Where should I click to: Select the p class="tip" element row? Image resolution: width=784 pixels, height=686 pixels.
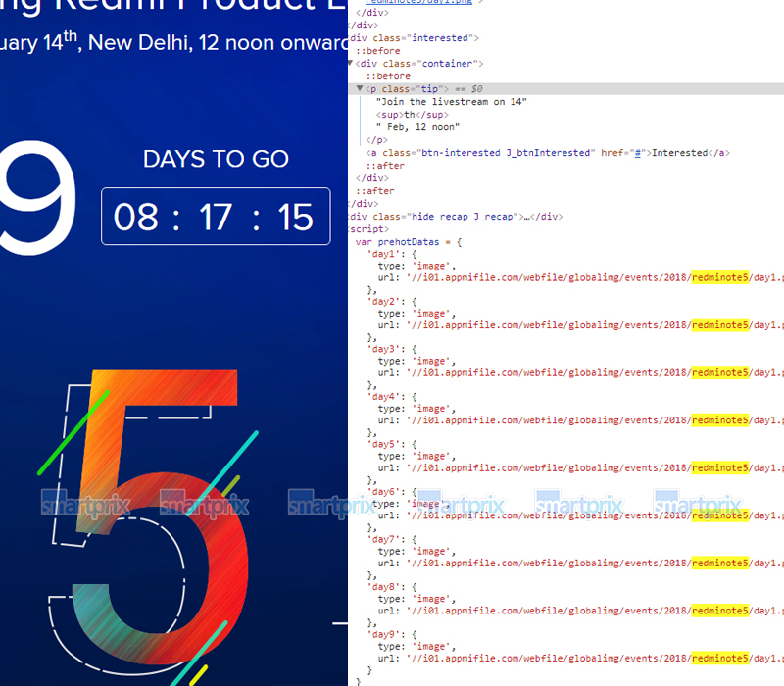tap(566, 89)
